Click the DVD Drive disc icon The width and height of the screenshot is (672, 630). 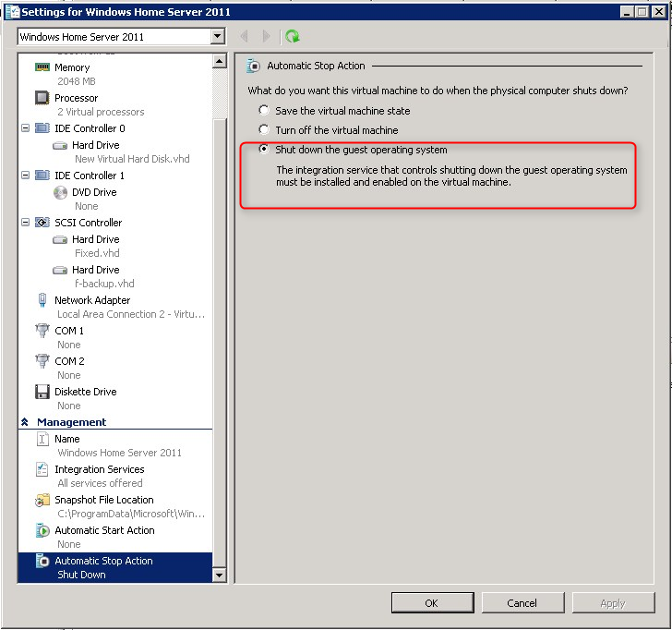[x=60, y=192]
